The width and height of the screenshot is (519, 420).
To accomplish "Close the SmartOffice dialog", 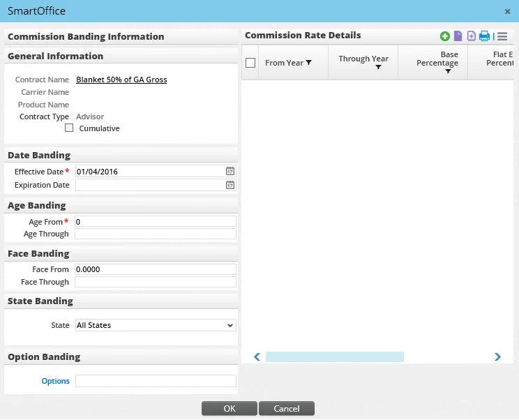I will [507, 11].
